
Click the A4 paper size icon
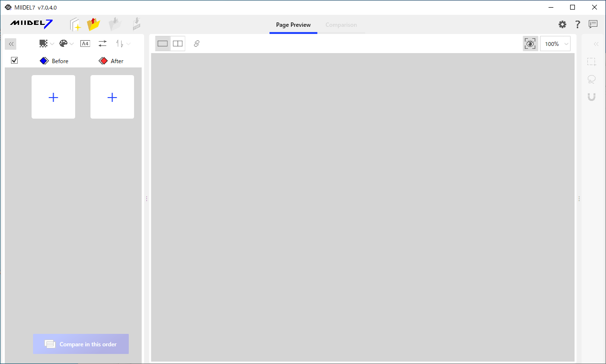(x=85, y=44)
